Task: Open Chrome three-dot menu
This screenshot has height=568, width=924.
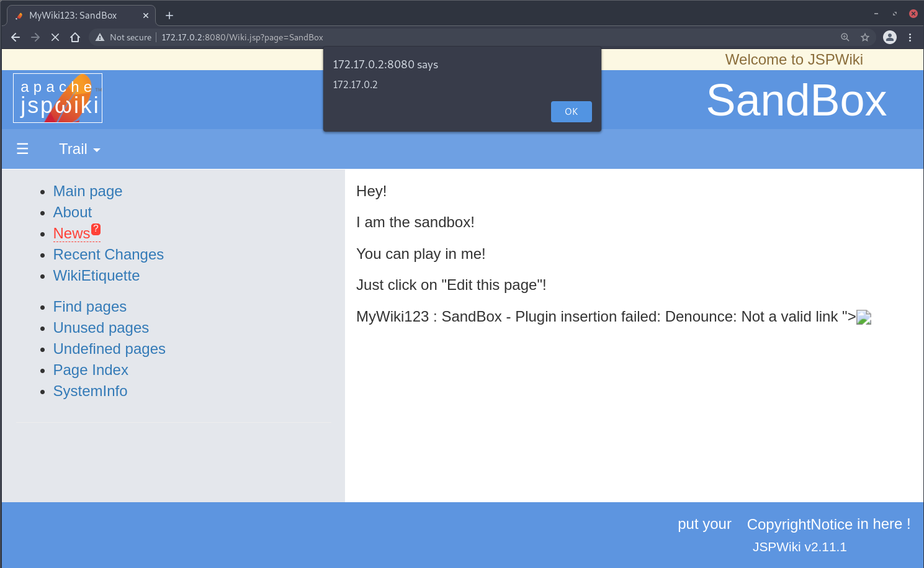Action: pyautogui.click(x=910, y=37)
